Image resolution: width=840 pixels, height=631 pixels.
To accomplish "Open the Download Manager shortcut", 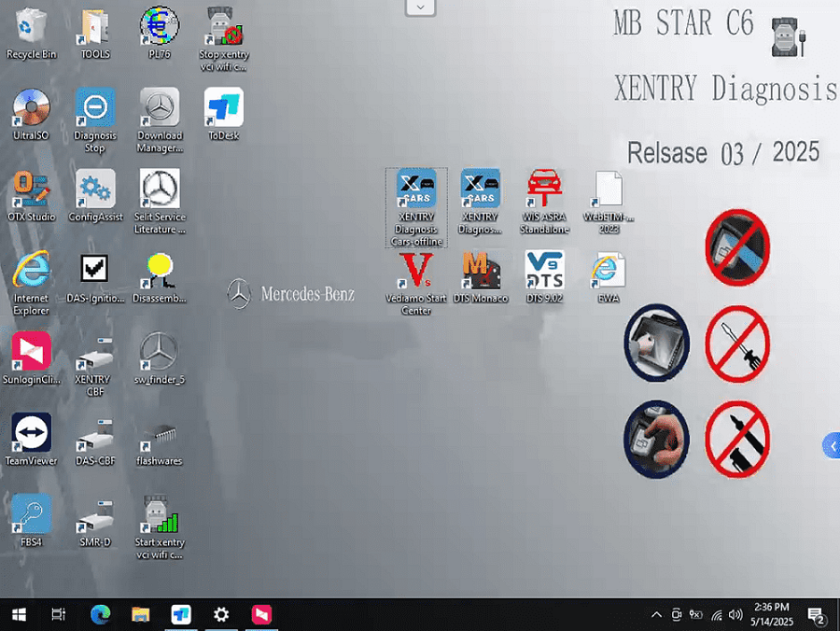I will pos(160,120).
